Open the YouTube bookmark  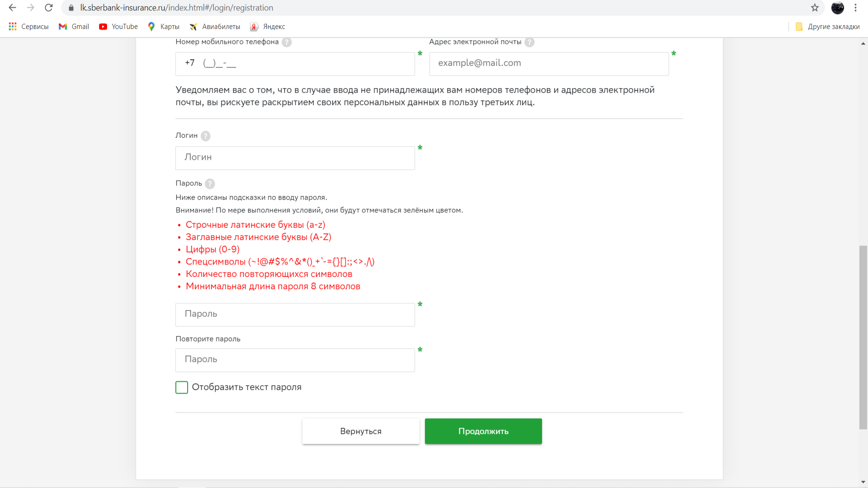(118, 27)
